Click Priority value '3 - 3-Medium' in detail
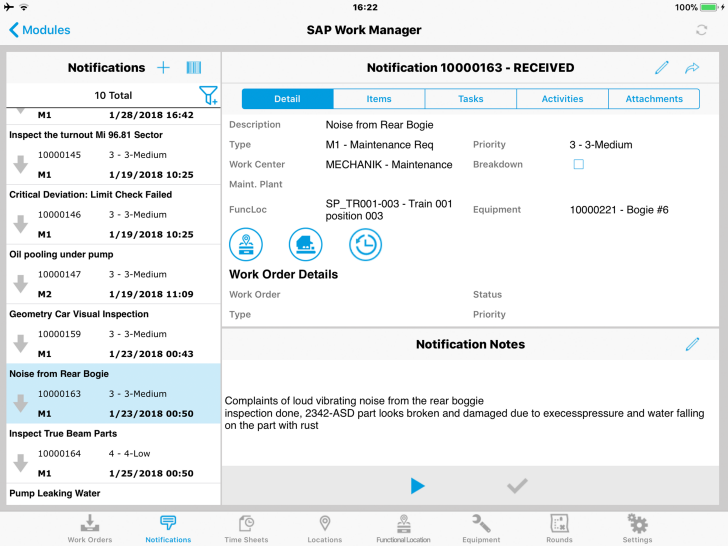Viewport: 728px width, 546px height. [x=601, y=145]
